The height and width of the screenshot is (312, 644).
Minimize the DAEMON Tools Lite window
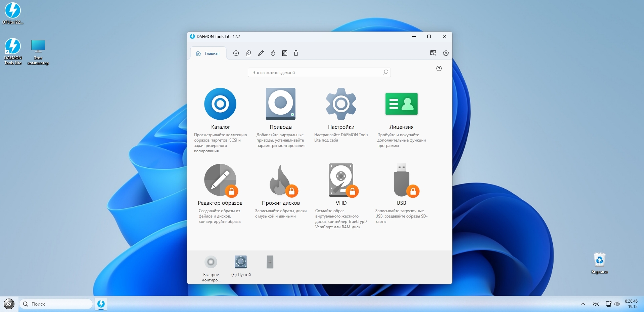[414, 36]
